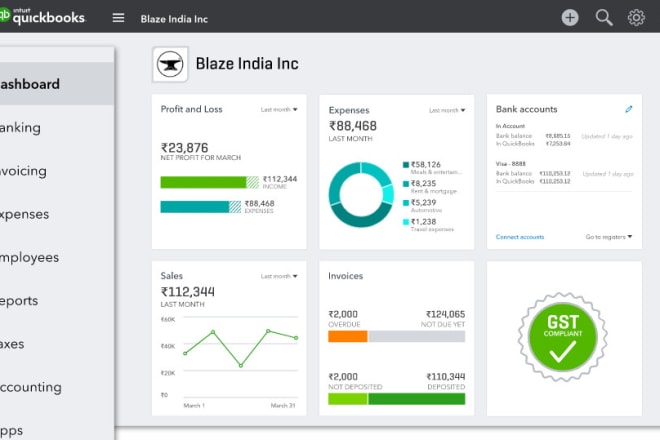Click the QuickBooks logo

(43, 16)
